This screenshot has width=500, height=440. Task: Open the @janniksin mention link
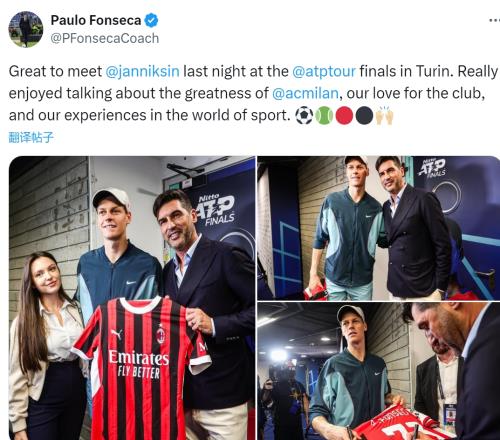click(142, 71)
